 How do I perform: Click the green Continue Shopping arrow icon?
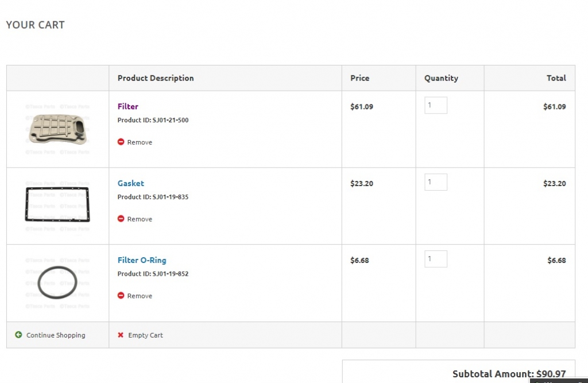18,335
